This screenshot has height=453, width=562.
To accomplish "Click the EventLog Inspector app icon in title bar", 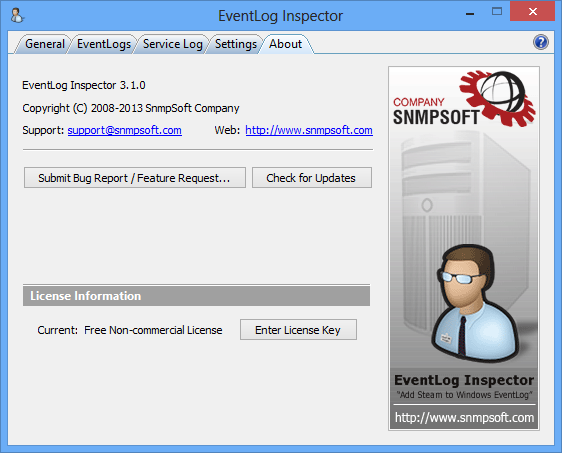I will pyautogui.click(x=16, y=16).
